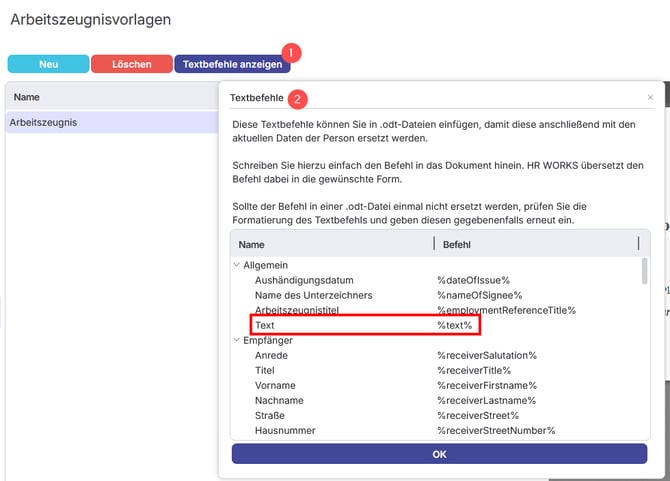This screenshot has width=670, height=481.
Task: Select the Vorname command row
Action: 276,385
